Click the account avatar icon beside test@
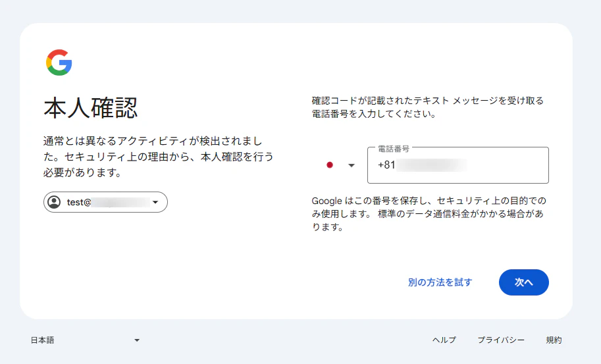 (x=55, y=202)
